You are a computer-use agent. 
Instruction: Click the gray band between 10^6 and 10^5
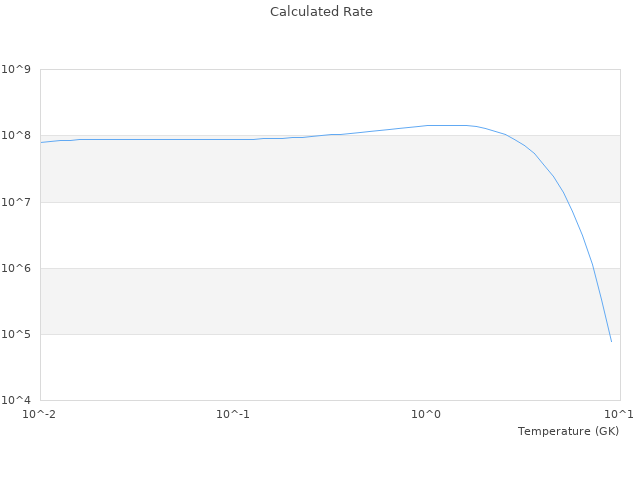click(300, 301)
